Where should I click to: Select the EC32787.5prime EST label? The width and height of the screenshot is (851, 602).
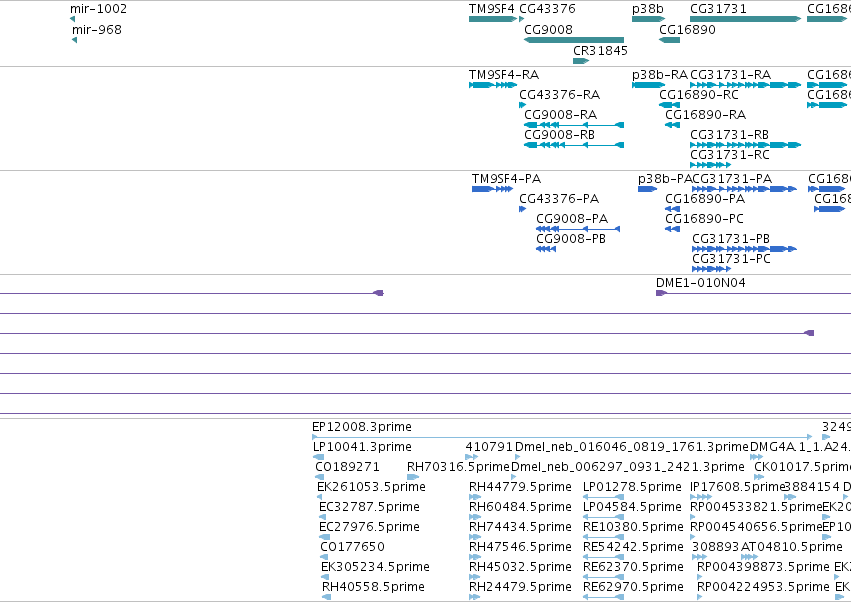369,506
